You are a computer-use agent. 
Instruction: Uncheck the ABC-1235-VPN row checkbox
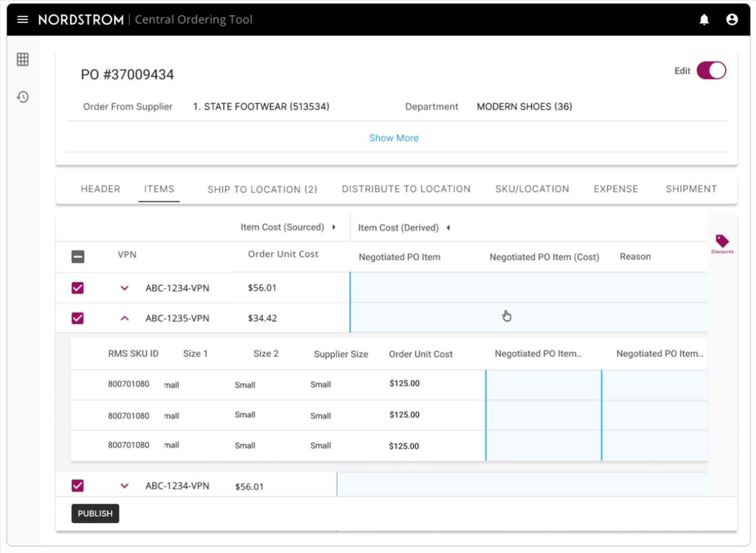click(x=78, y=318)
